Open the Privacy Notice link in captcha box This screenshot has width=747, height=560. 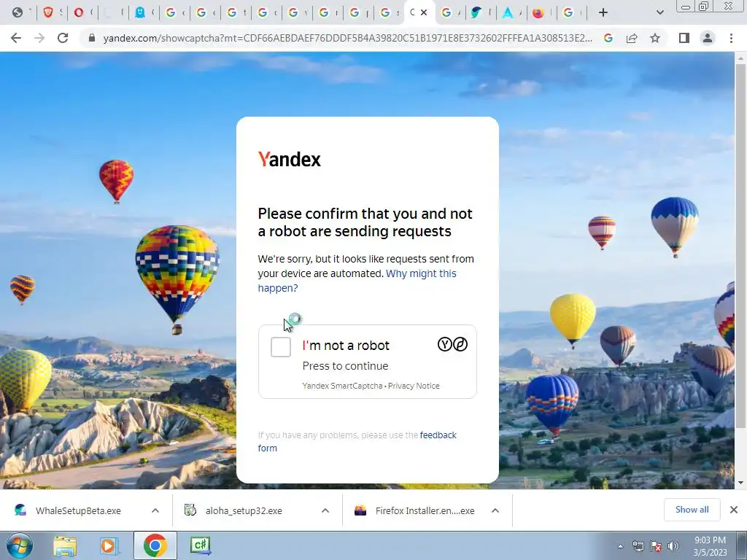pyautogui.click(x=414, y=386)
